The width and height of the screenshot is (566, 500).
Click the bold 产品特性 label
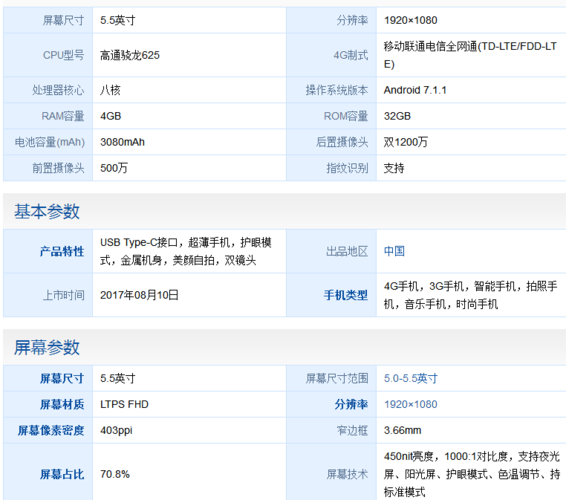click(x=62, y=251)
